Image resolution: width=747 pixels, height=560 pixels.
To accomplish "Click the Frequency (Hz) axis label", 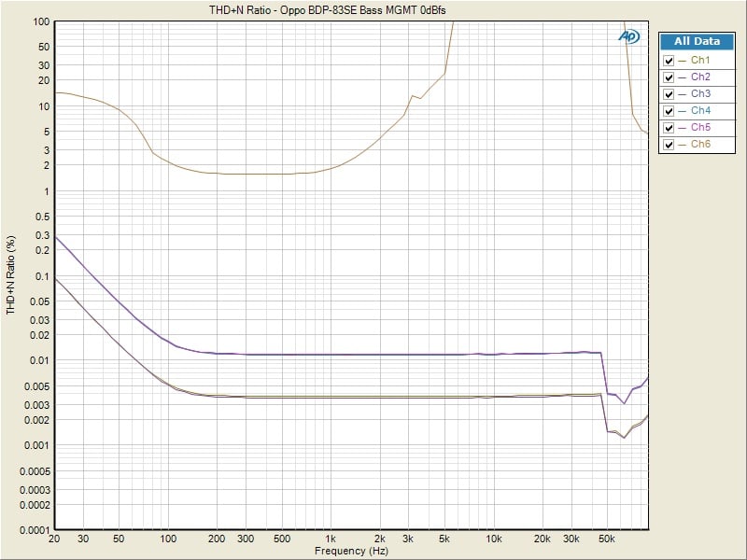I will tap(352, 551).
